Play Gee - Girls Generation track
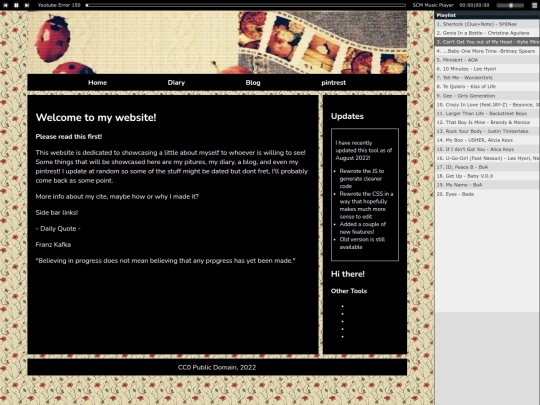Screen dimensions: 540x405 [x=487, y=96]
